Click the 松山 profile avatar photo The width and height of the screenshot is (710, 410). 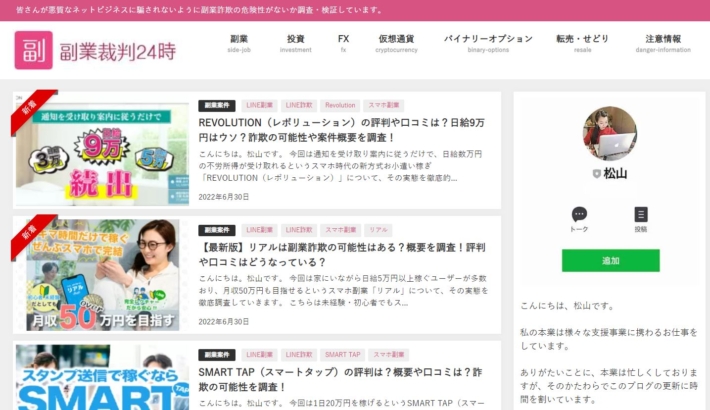(x=610, y=133)
